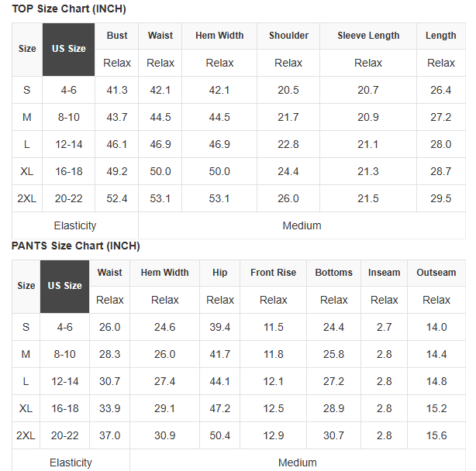
Task: Click bust value 41.3 for size S
Action: click(x=117, y=91)
